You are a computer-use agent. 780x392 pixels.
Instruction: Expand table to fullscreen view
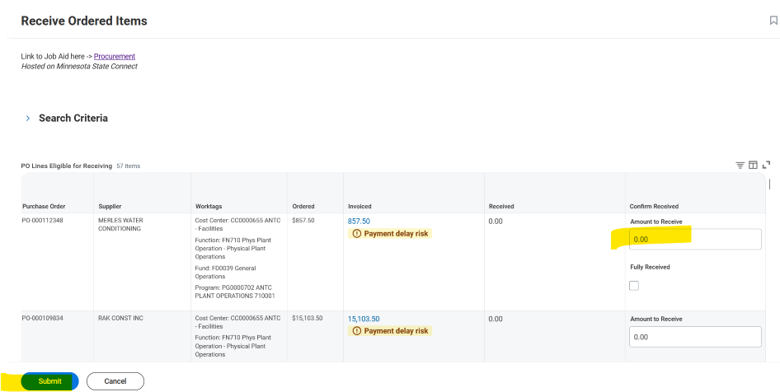point(766,165)
